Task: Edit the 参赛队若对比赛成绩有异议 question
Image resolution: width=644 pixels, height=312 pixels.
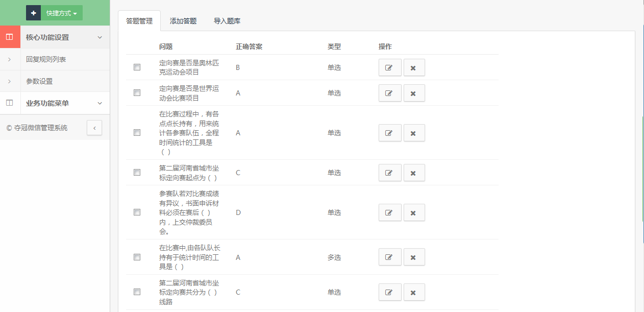Action: click(390, 212)
